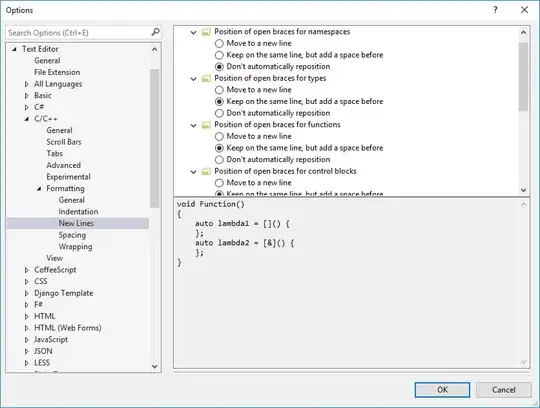Image resolution: width=540 pixels, height=408 pixels.
Task: Select the HTML tree item
Action: coord(44,316)
